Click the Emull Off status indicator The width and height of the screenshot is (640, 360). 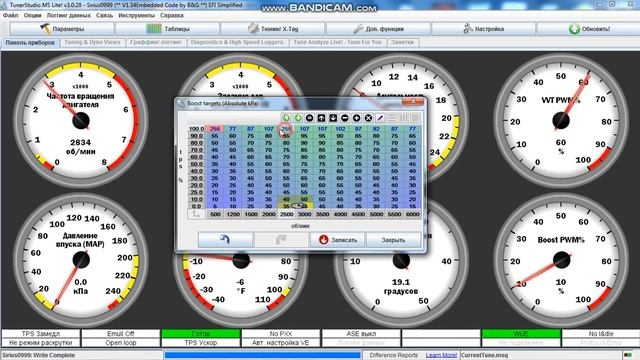coord(120,333)
